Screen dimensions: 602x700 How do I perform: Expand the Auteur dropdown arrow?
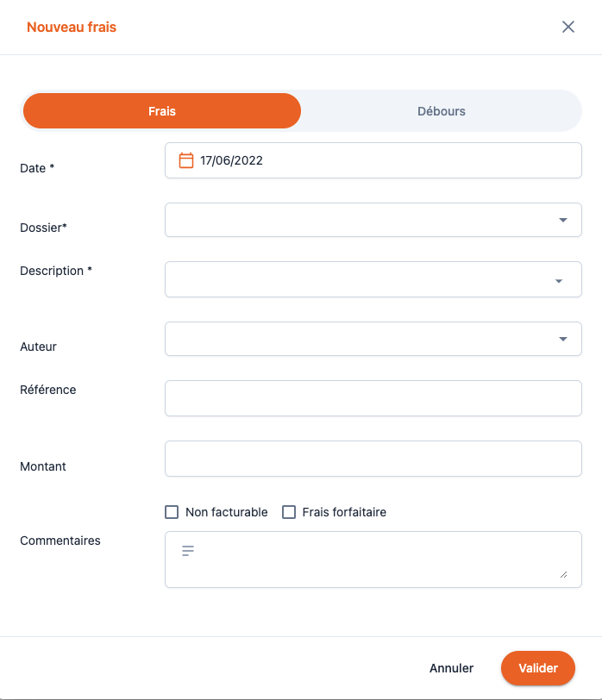click(x=563, y=339)
